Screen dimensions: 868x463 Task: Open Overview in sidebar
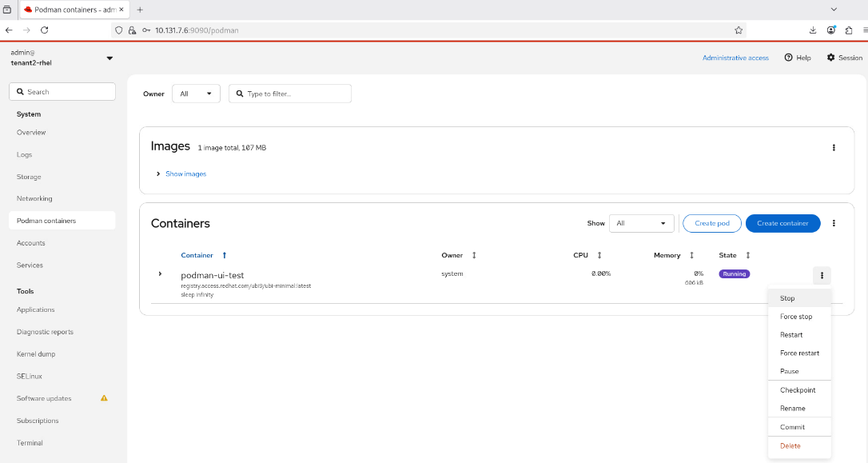[62, 133]
